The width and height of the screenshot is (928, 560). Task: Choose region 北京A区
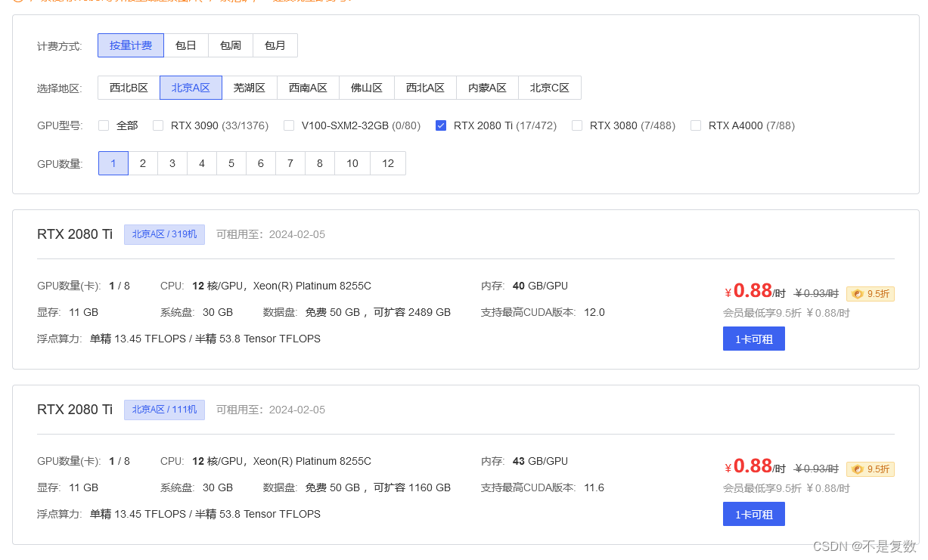(191, 88)
